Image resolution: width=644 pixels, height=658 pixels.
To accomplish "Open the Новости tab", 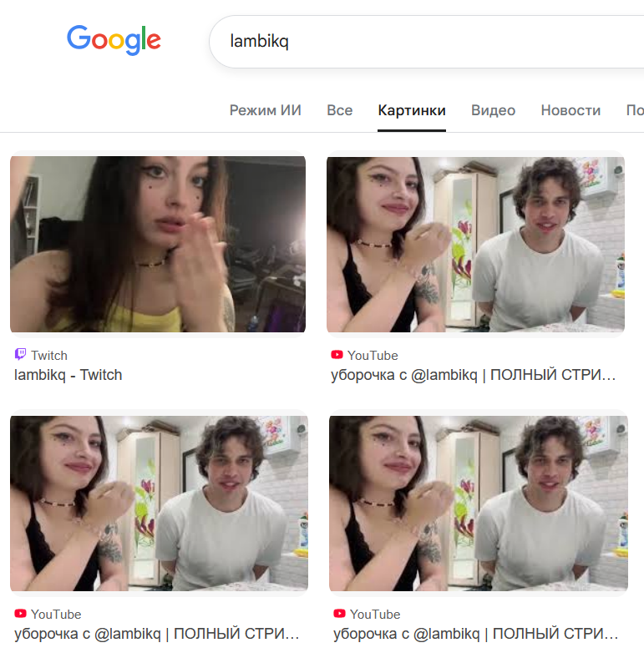I will 570,110.
